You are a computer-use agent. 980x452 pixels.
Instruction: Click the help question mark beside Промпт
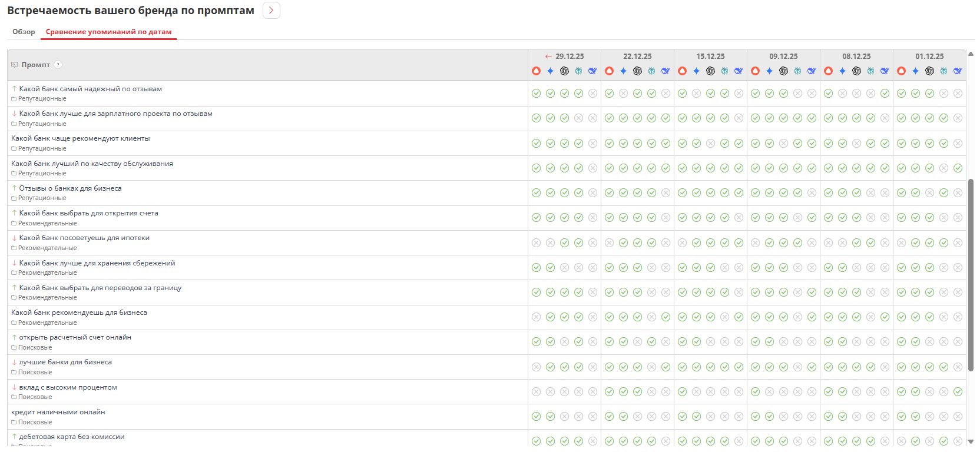[x=58, y=65]
